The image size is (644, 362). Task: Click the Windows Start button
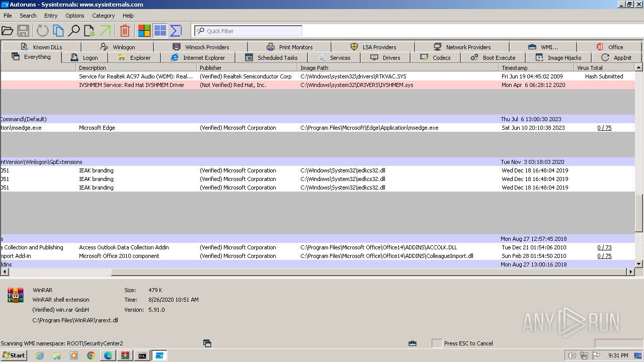coord(14,355)
